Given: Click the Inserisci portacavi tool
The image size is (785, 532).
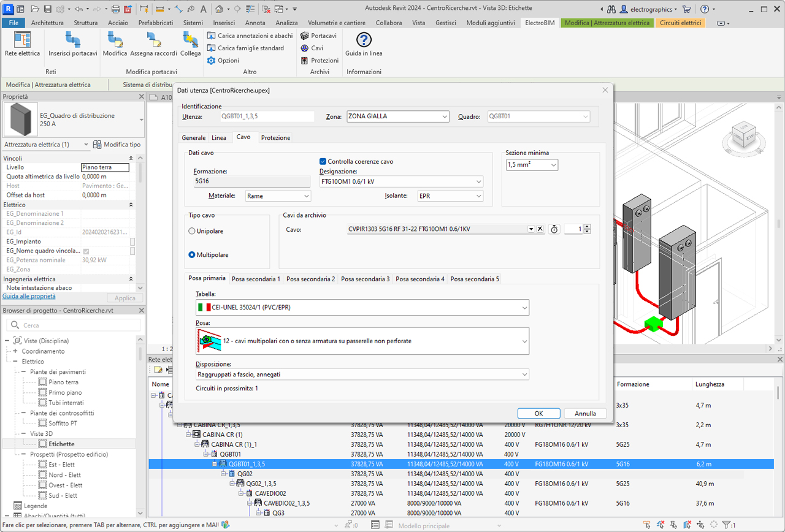Looking at the screenshot, I should coord(73,44).
